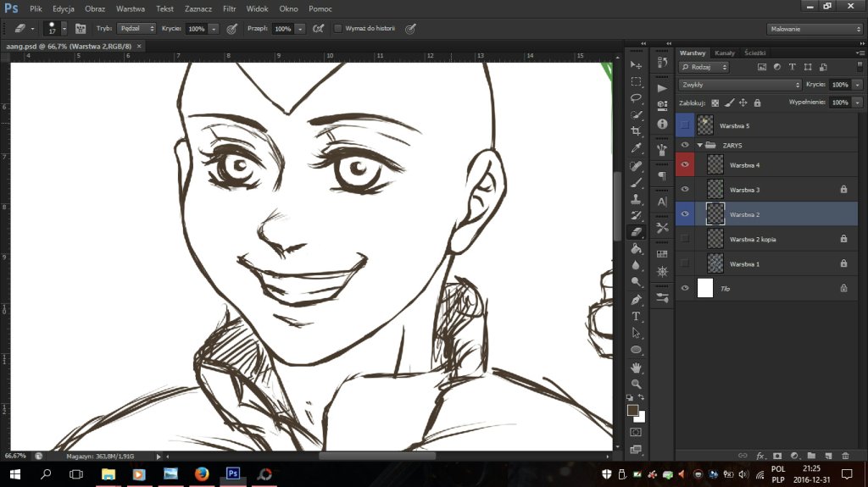Open the Character panel icon
Screen dimensions: 868x487
(x=662, y=202)
